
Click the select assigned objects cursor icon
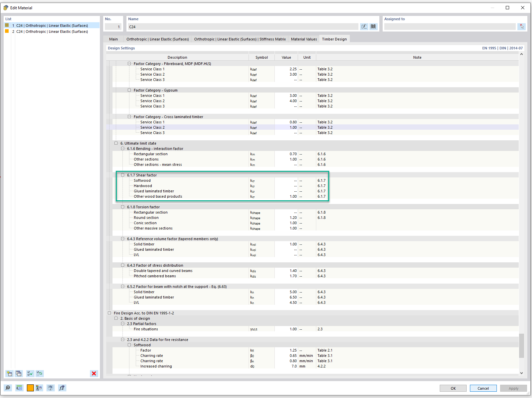click(521, 27)
